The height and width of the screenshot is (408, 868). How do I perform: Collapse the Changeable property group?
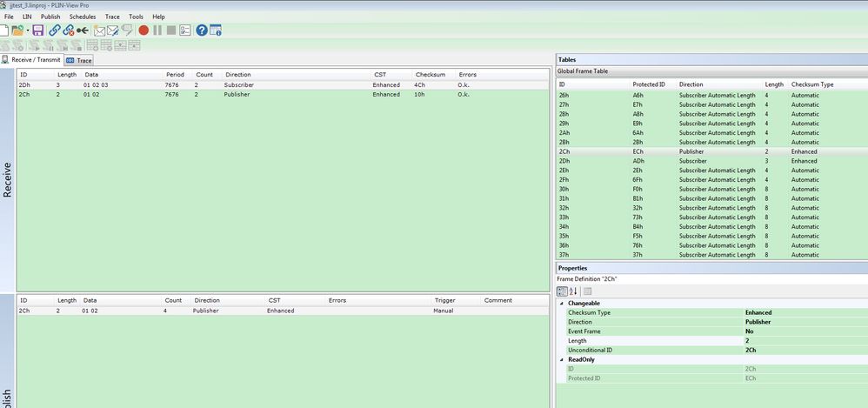coord(561,304)
